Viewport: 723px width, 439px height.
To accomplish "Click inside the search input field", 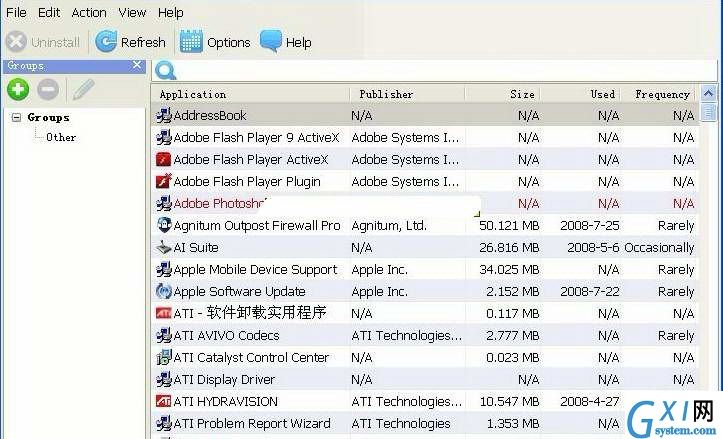I will coord(446,71).
